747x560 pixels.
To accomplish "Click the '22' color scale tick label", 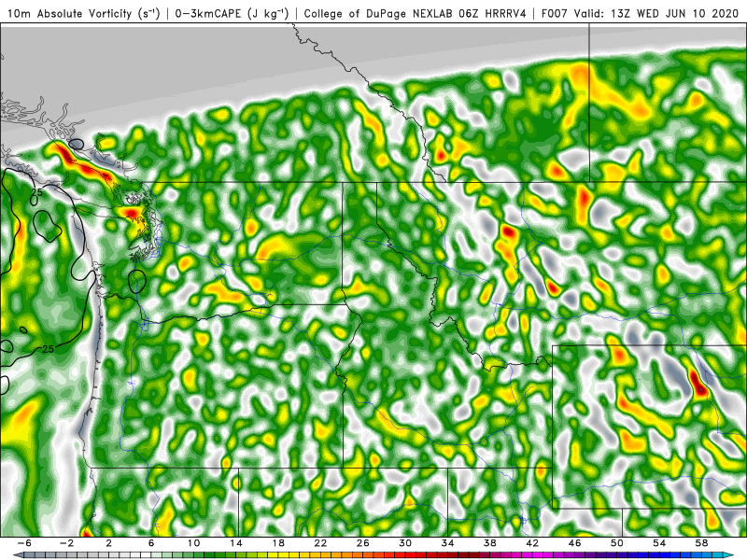I will pos(320,543).
